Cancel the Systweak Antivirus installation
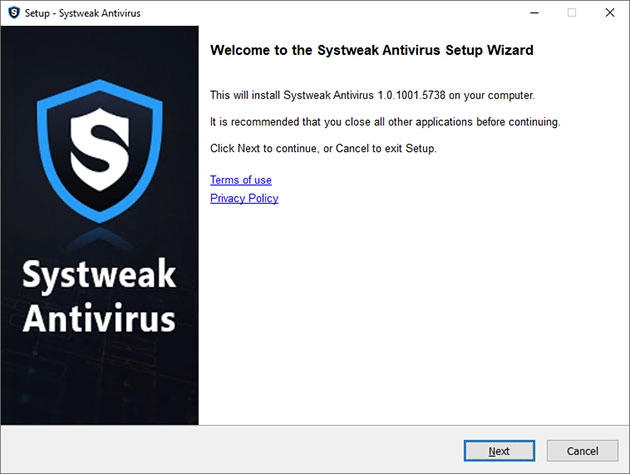The width and height of the screenshot is (630, 474). pyautogui.click(x=582, y=451)
